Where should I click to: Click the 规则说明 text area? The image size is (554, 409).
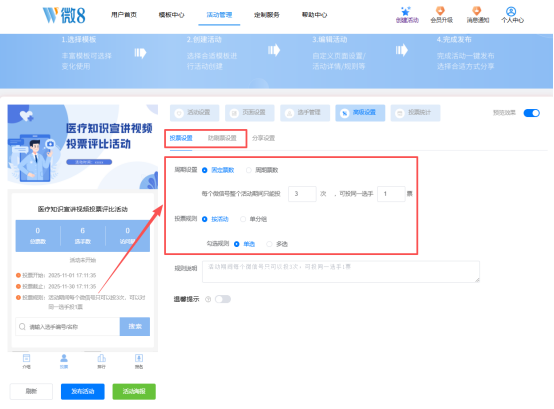coord(341,272)
